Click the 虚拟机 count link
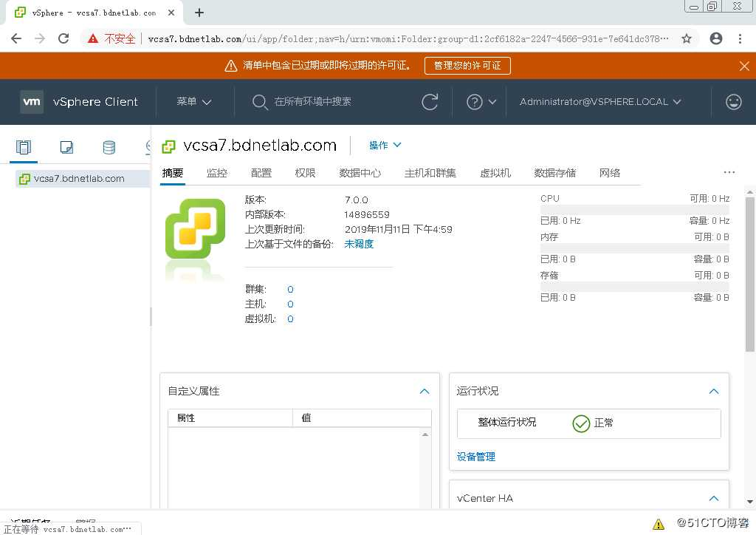This screenshot has width=756, height=535. [290, 319]
